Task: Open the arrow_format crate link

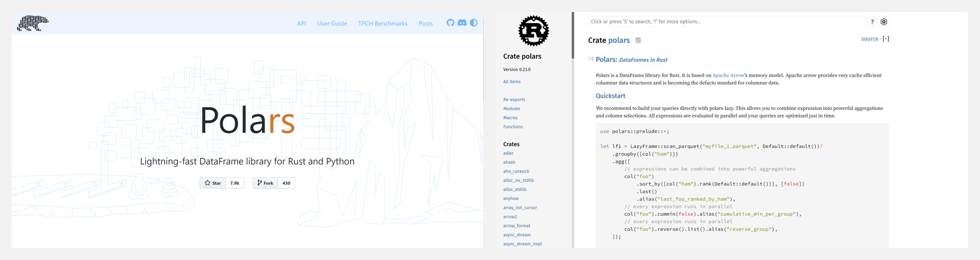Action: coord(517,226)
